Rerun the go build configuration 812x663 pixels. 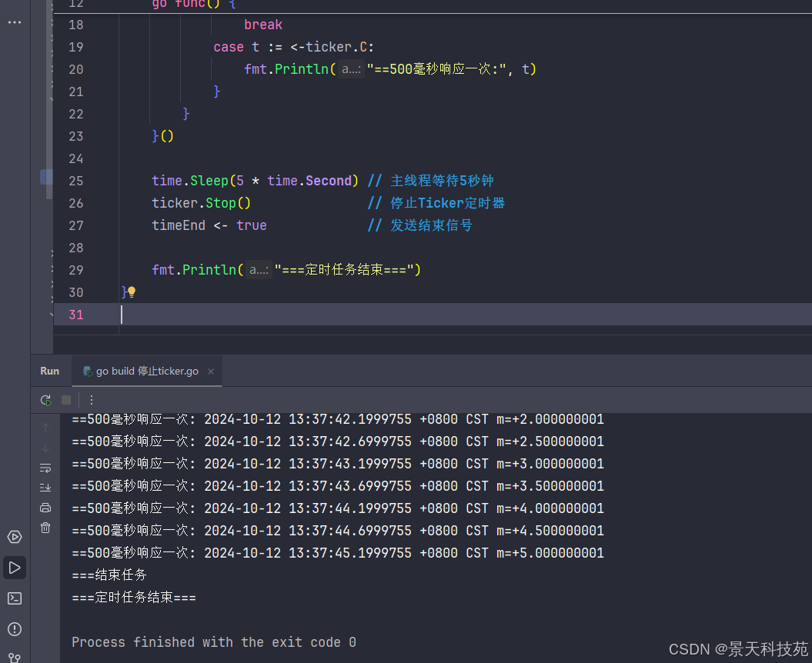(46, 400)
